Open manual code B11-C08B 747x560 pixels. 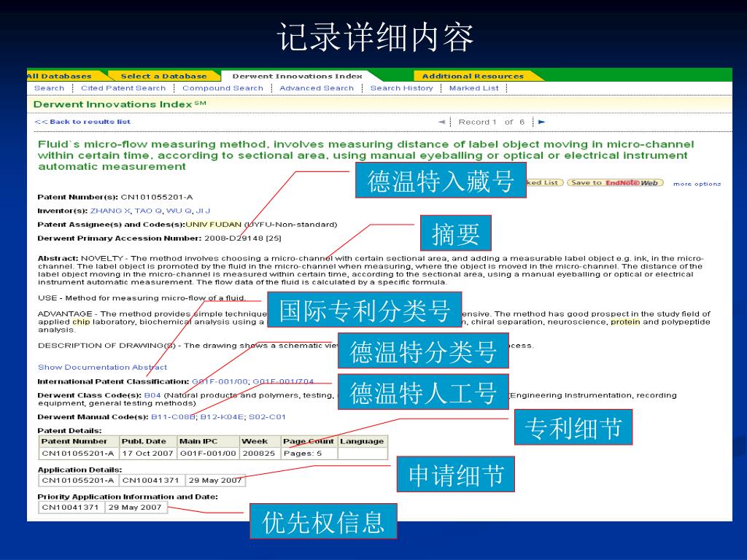click(x=173, y=416)
